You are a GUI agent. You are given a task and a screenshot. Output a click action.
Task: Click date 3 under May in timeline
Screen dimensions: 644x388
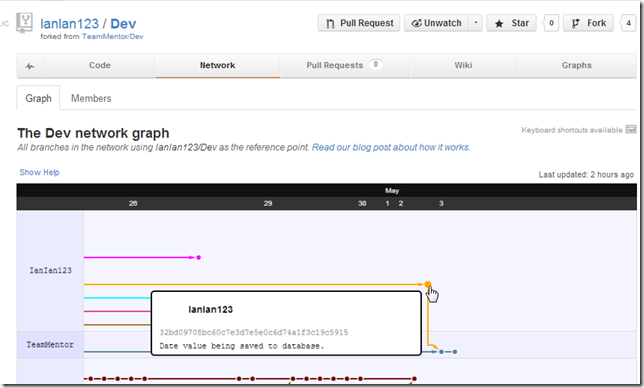coord(441,203)
